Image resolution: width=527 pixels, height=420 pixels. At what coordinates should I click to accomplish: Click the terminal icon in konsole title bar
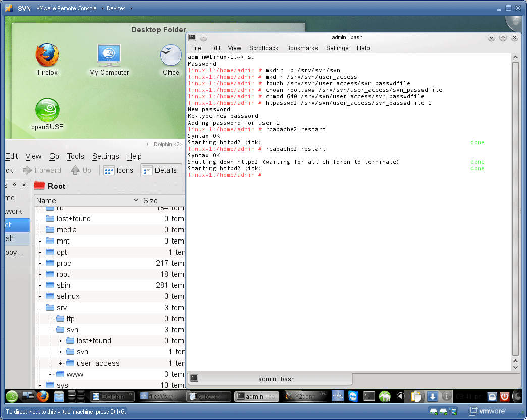coord(193,38)
